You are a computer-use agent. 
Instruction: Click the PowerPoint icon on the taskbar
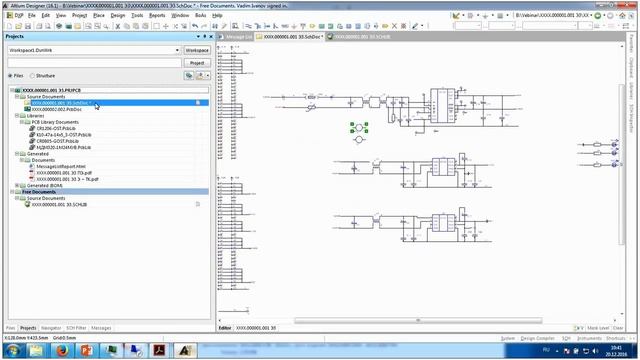coord(86,350)
